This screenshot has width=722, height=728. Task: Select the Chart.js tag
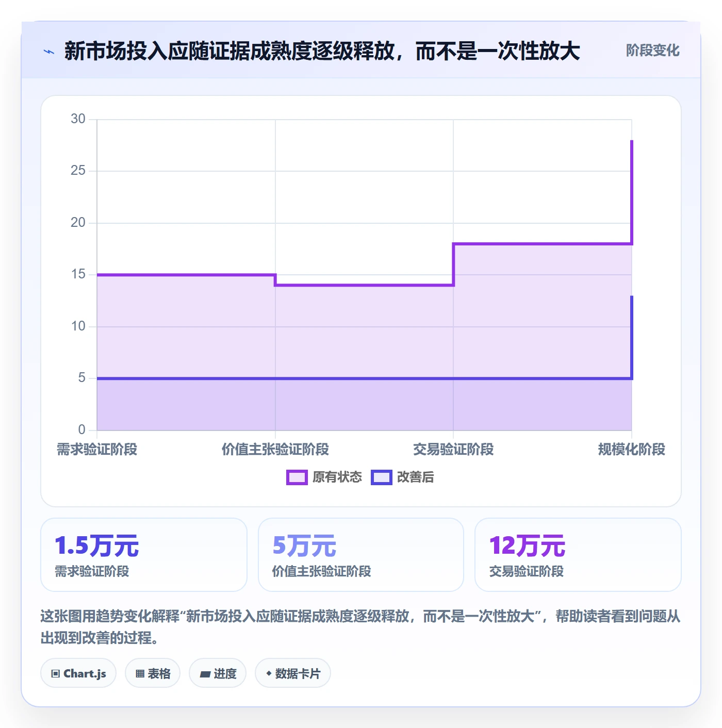pos(78,673)
